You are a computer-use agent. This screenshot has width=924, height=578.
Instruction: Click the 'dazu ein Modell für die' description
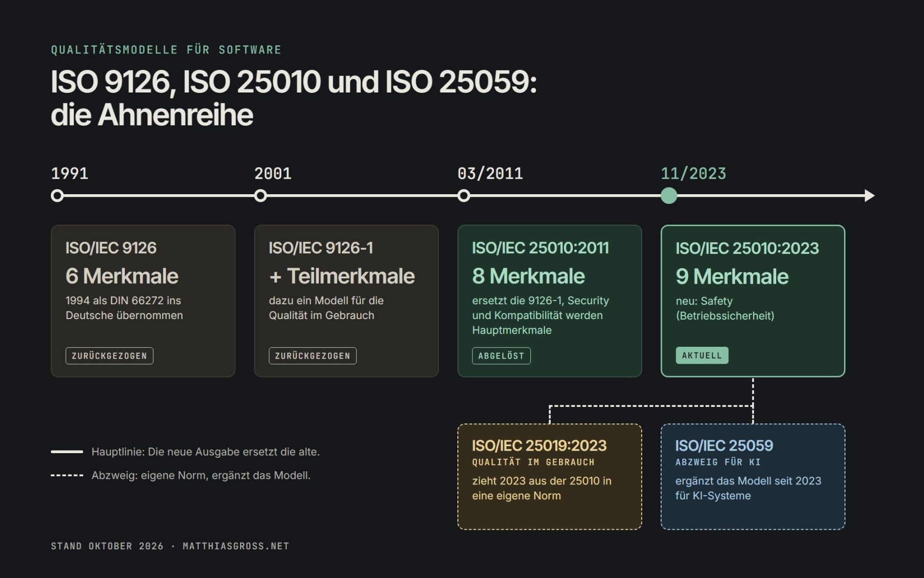point(326,308)
